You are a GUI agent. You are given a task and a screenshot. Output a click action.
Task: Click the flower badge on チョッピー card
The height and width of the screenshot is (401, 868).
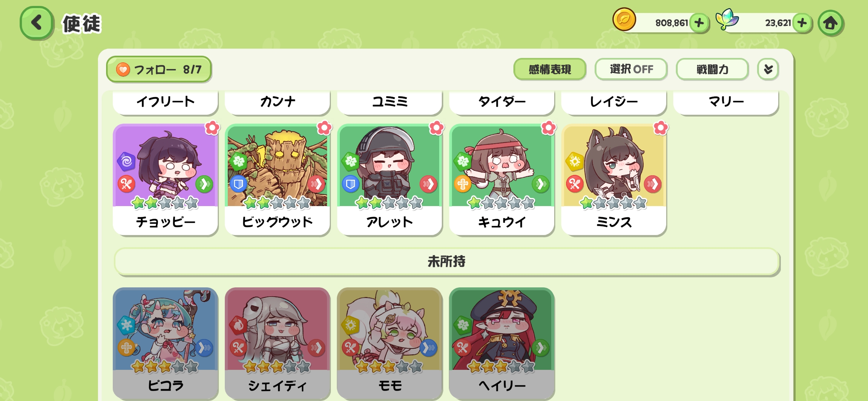pos(212,128)
